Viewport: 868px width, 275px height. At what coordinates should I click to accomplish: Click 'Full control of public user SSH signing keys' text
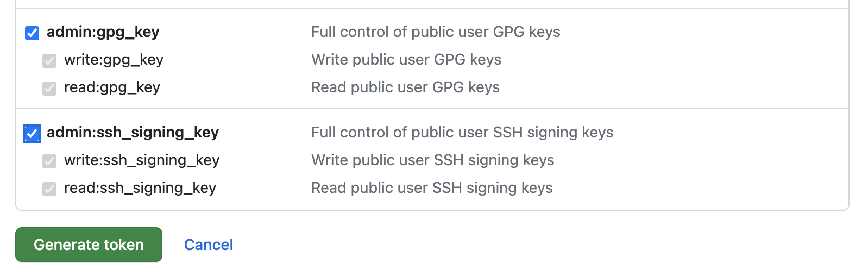click(462, 133)
